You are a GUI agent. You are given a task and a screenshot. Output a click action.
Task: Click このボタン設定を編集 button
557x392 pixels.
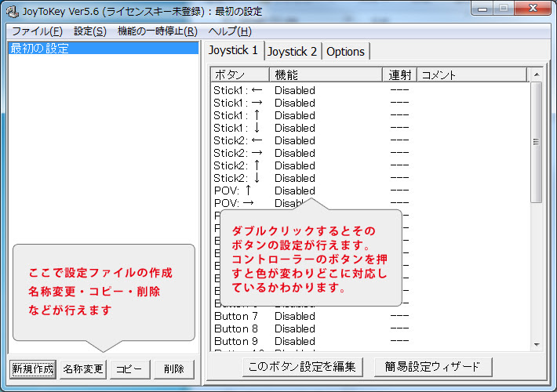302,367
